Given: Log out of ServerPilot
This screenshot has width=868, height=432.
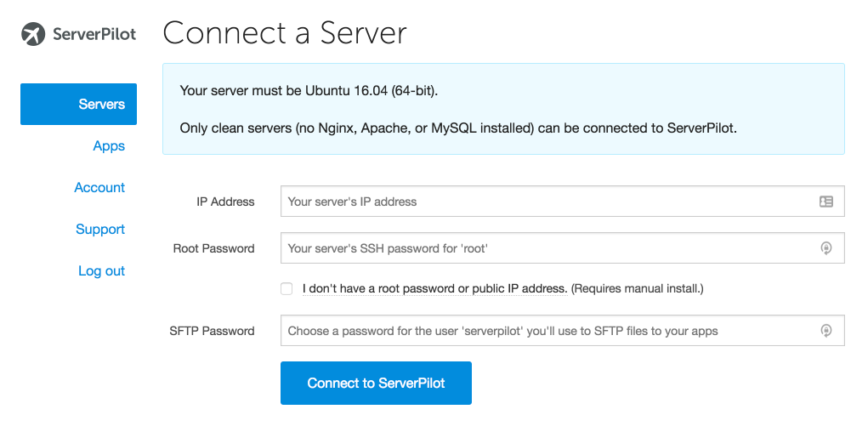Looking at the screenshot, I should (102, 270).
